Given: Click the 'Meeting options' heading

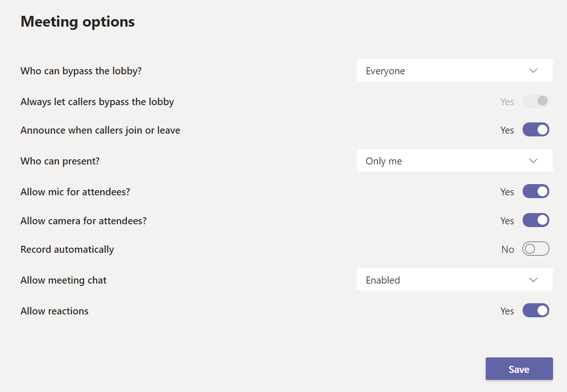Looking at the screenshot, I should click(x=77, y=21).
